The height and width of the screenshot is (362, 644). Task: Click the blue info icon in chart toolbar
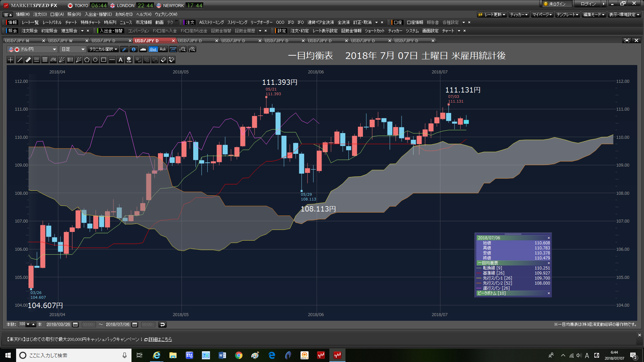point(133,49)
